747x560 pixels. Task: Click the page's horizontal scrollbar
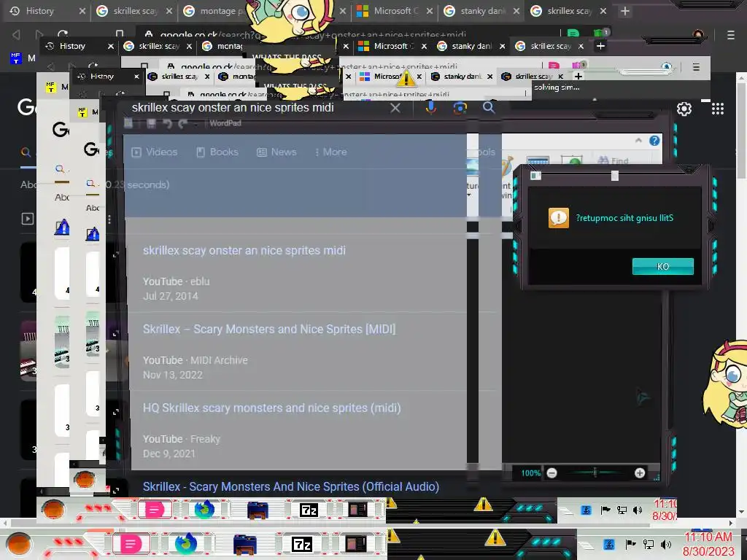pyautogui.click(x=368, y=523)
